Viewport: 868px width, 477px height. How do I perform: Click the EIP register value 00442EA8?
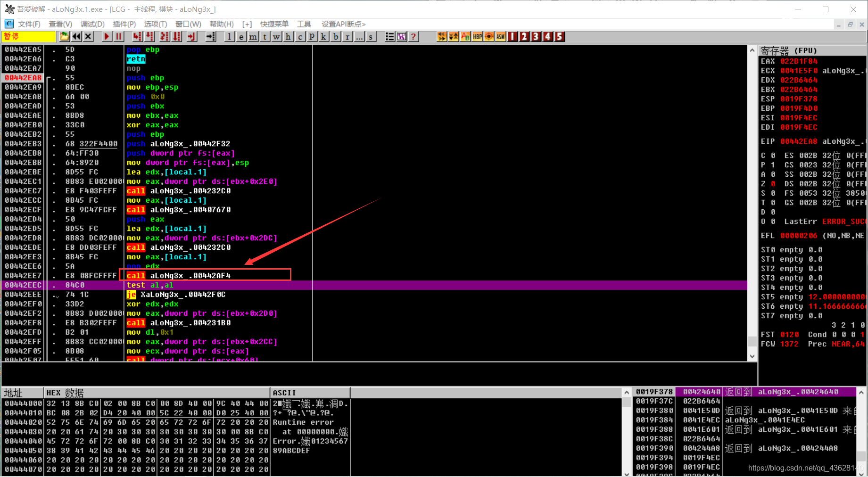click(799, 141)
